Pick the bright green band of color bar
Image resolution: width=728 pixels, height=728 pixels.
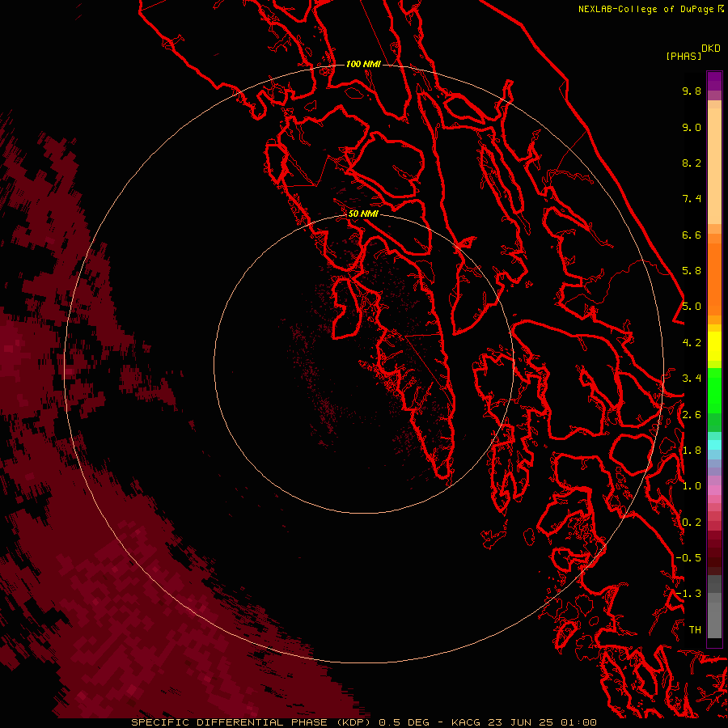(714, 390)
